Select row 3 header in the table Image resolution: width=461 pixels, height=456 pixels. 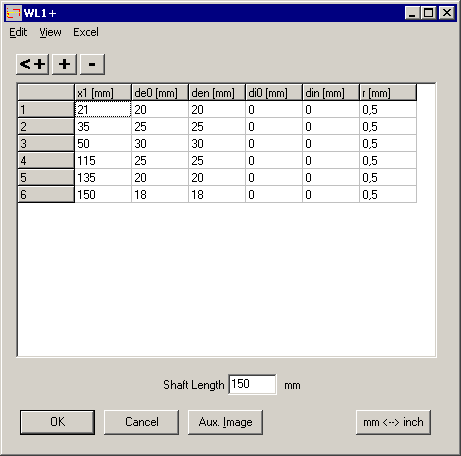(46, 143)
